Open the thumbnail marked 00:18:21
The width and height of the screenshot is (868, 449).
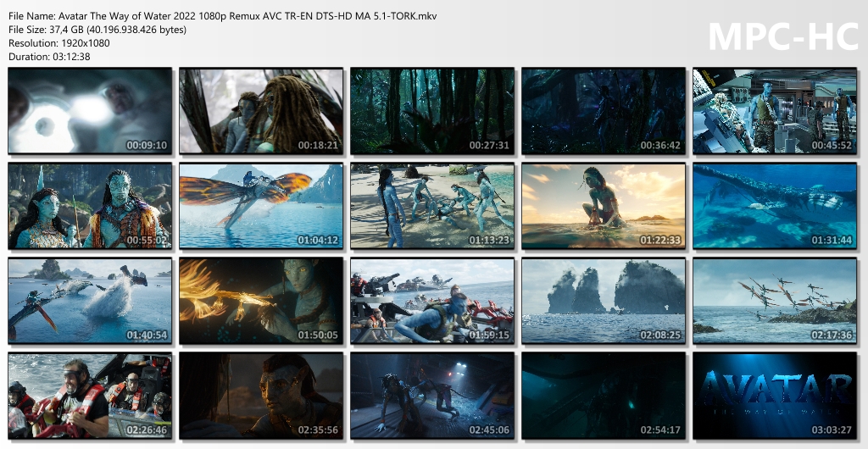pos(261,111)
